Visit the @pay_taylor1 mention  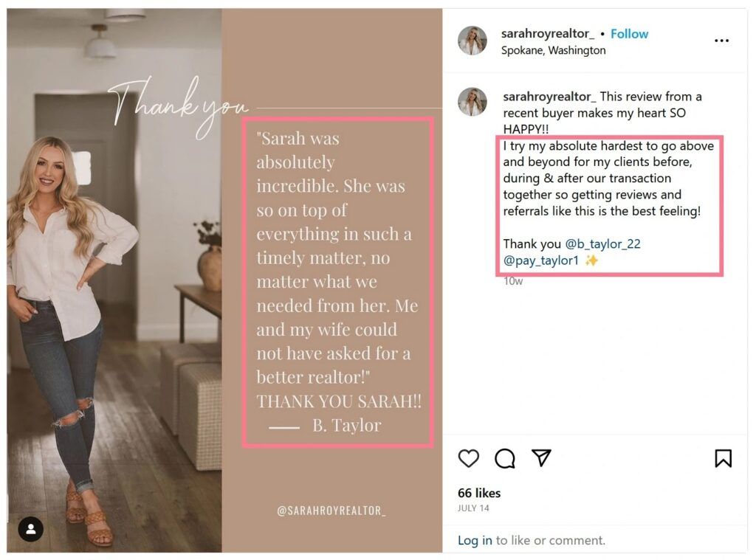click(541, 260)
